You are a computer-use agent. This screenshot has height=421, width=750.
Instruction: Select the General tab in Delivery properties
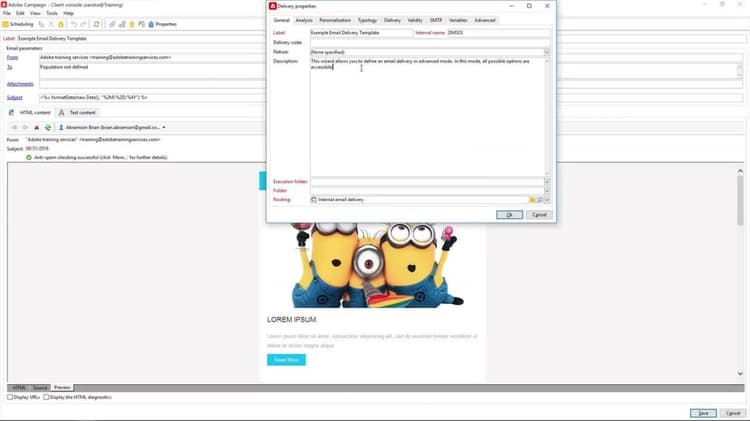point(281,20)
